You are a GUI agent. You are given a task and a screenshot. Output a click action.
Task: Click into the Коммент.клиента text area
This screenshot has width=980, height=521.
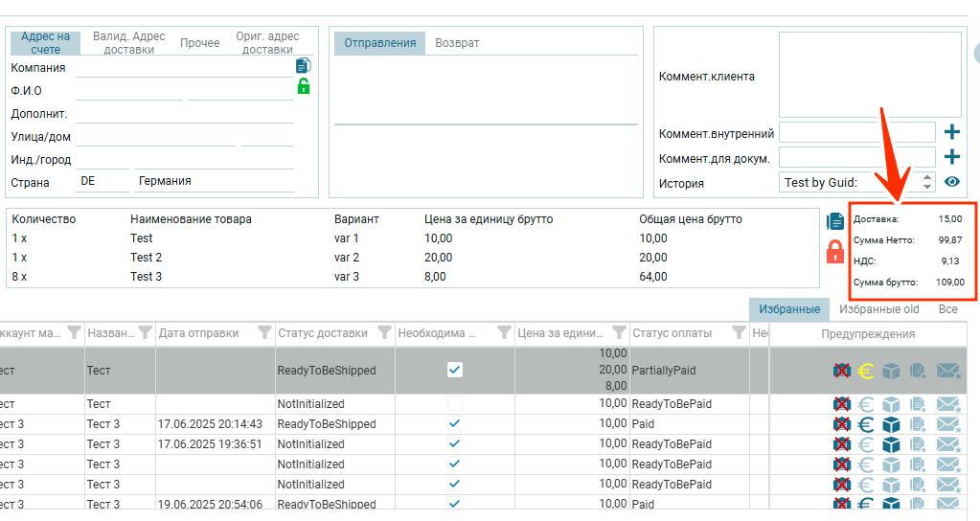pos(869,75)
